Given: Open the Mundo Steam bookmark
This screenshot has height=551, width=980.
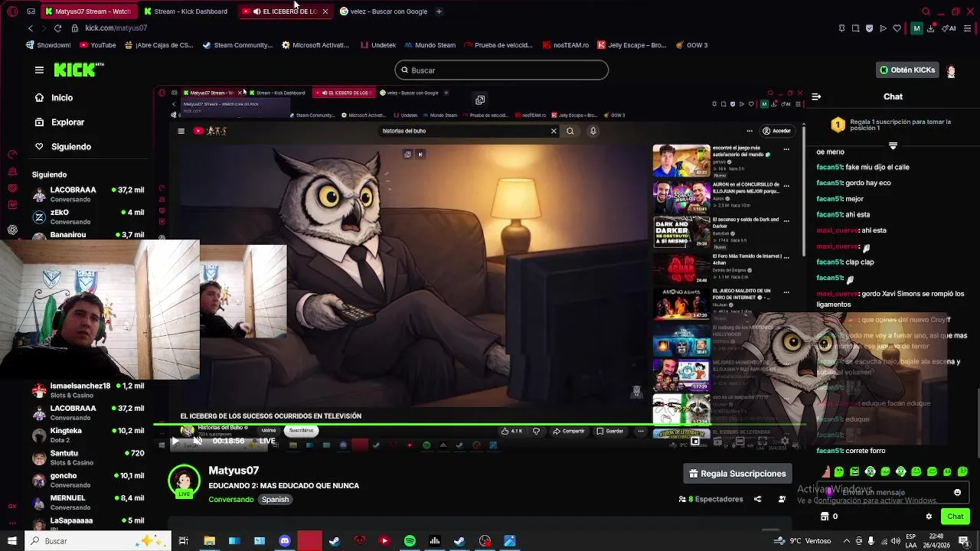Looking at the screenshot, I should (430, 45).
